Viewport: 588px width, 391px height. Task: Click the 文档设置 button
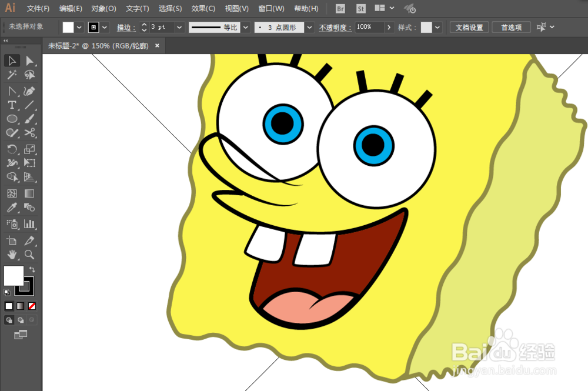coord(469,28)
